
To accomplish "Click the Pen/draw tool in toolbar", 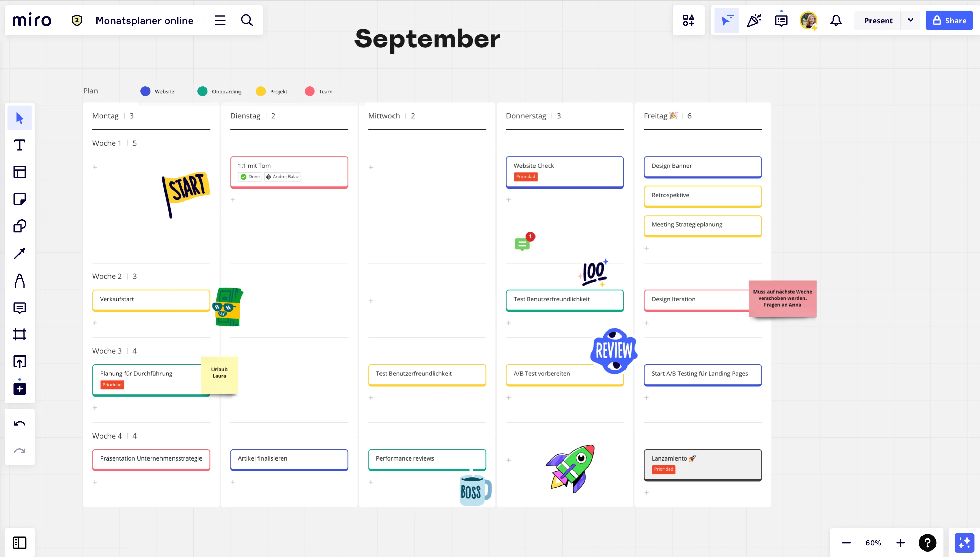I will 19,281.
